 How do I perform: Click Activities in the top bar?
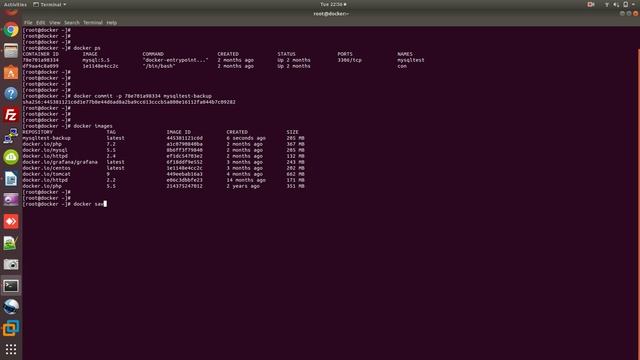[x=15, y=4]
